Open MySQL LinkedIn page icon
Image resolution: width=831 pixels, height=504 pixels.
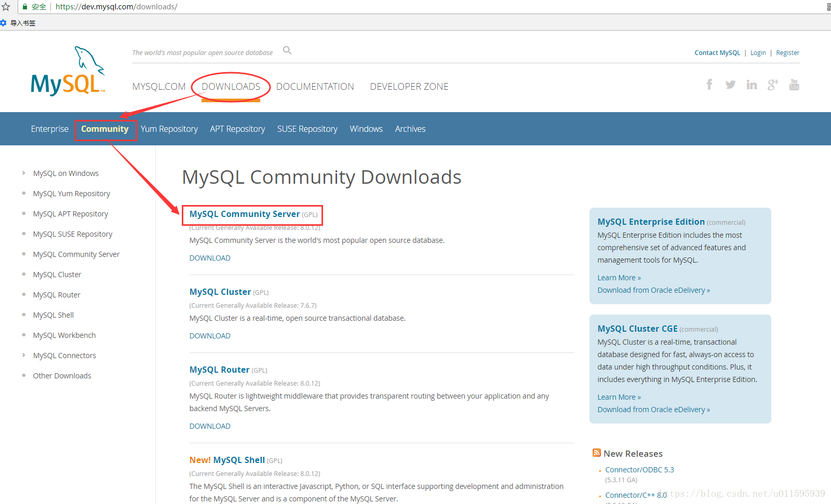coord(752,85)
